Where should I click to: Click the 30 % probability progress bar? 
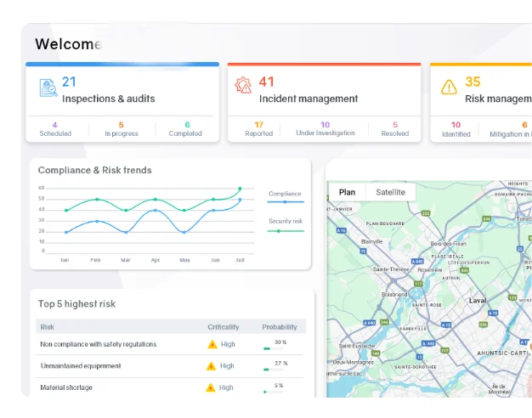coord(274,348)
